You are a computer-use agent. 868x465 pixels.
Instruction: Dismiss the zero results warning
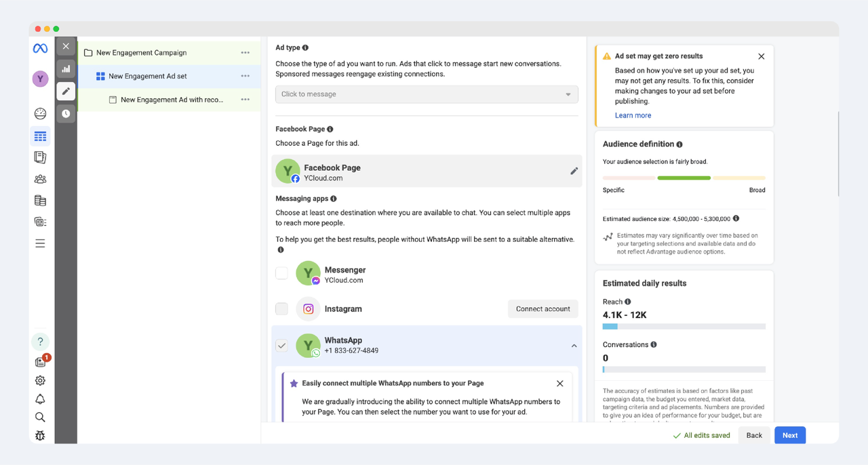click(761, 56)
